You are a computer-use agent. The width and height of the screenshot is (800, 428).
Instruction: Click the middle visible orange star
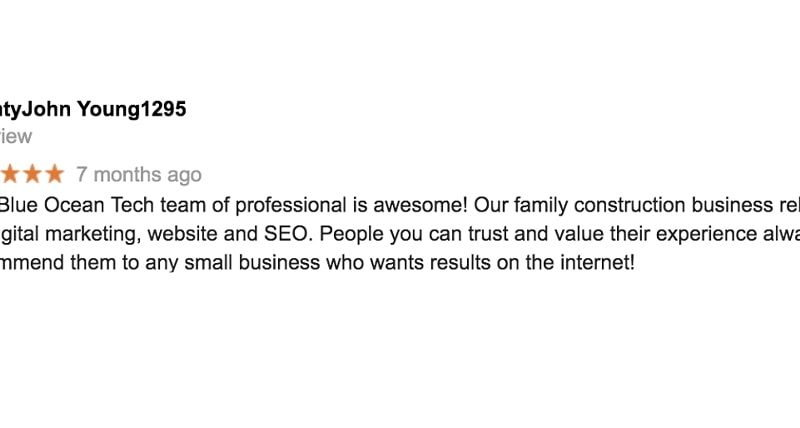32,175
